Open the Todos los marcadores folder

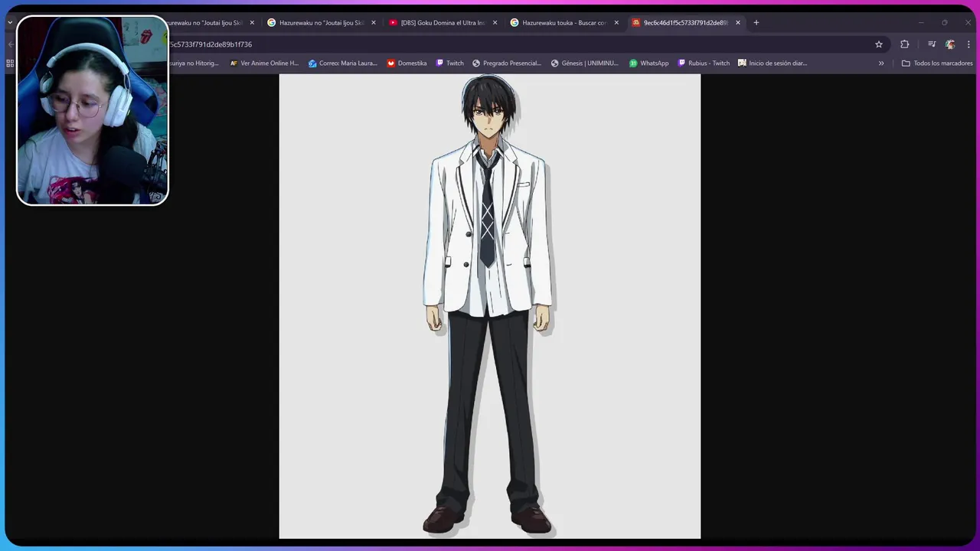pos(937,64)
